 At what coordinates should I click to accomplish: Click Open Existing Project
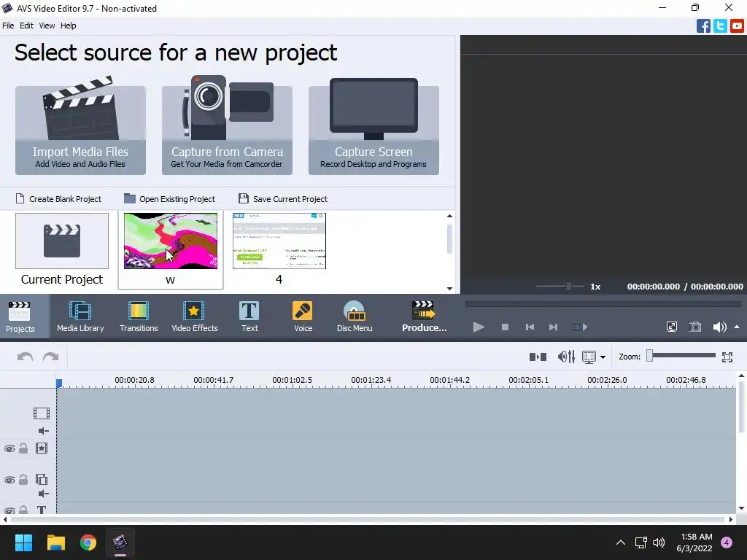(169, 199)
